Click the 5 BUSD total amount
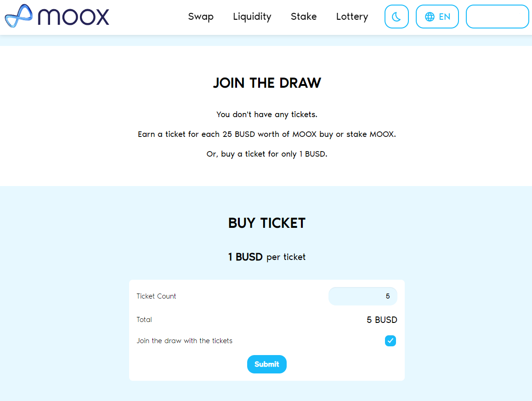Screen dimensions: 532x401 [382, 320]
